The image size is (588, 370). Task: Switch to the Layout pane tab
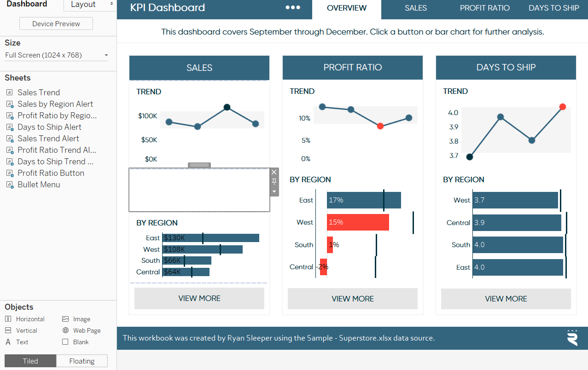[x=89, y=5]
